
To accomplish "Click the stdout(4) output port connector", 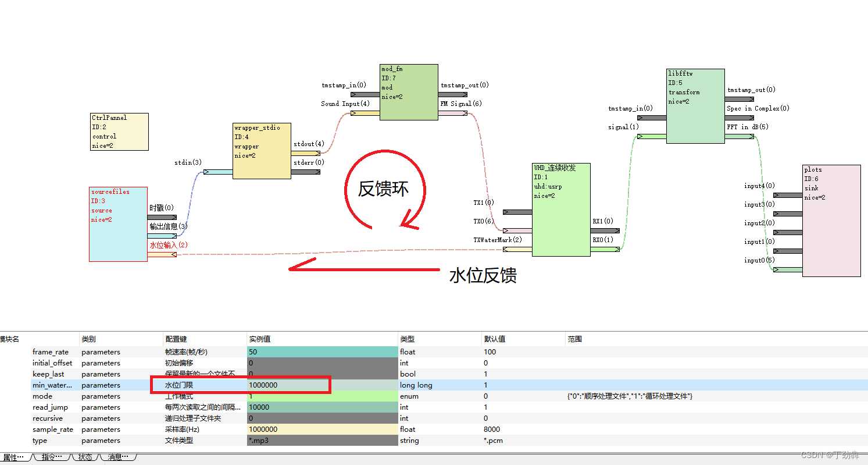I will pyautogui.click(x=306, y=153).
